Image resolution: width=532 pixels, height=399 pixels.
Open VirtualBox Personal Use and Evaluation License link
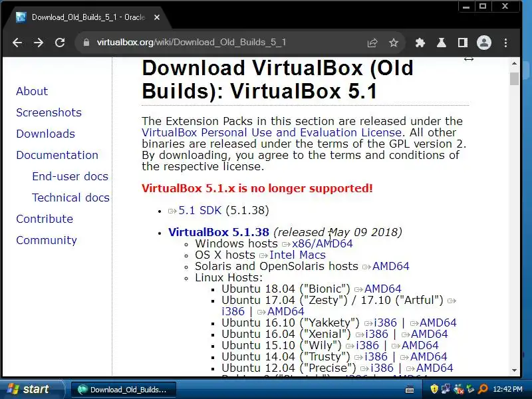point(272,132)
